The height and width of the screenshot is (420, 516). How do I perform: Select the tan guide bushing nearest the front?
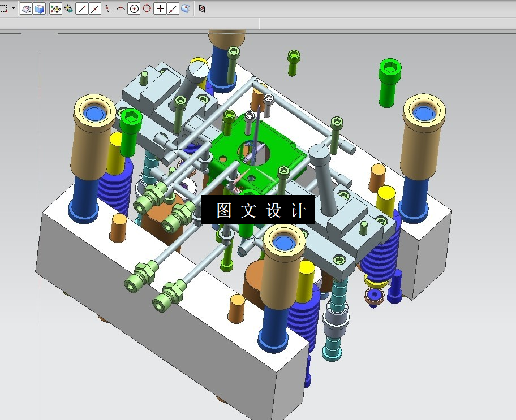tap(284, 267)
